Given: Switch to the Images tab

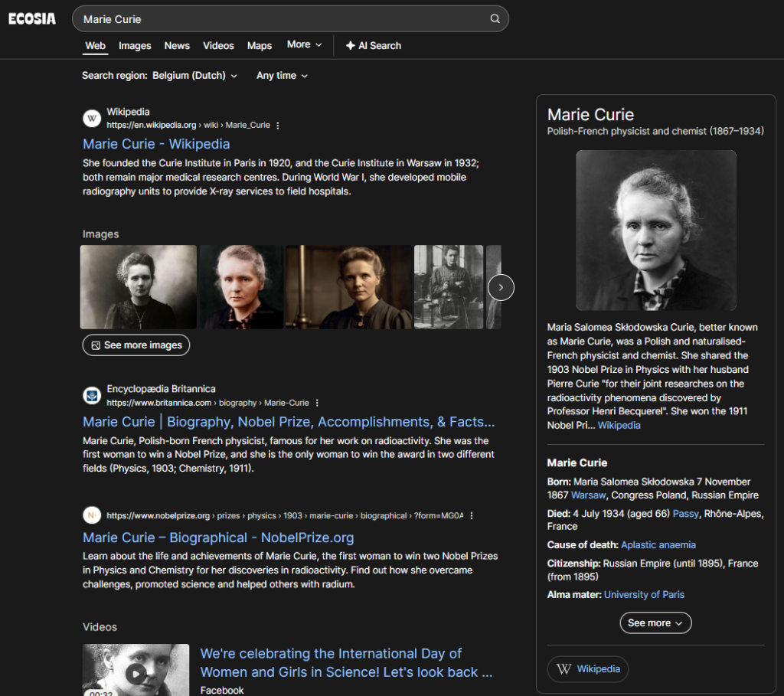Looking at the screenshot, I should coord(135,45).
